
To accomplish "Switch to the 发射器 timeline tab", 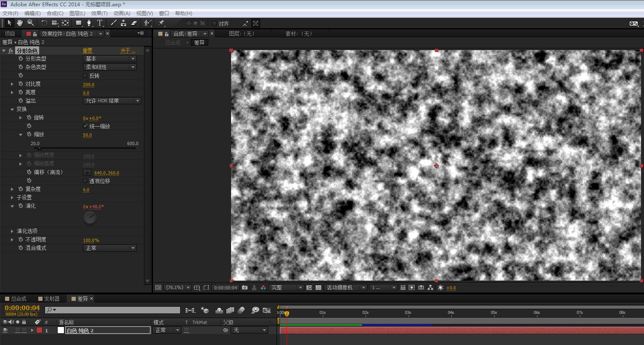I will [51, 299].
